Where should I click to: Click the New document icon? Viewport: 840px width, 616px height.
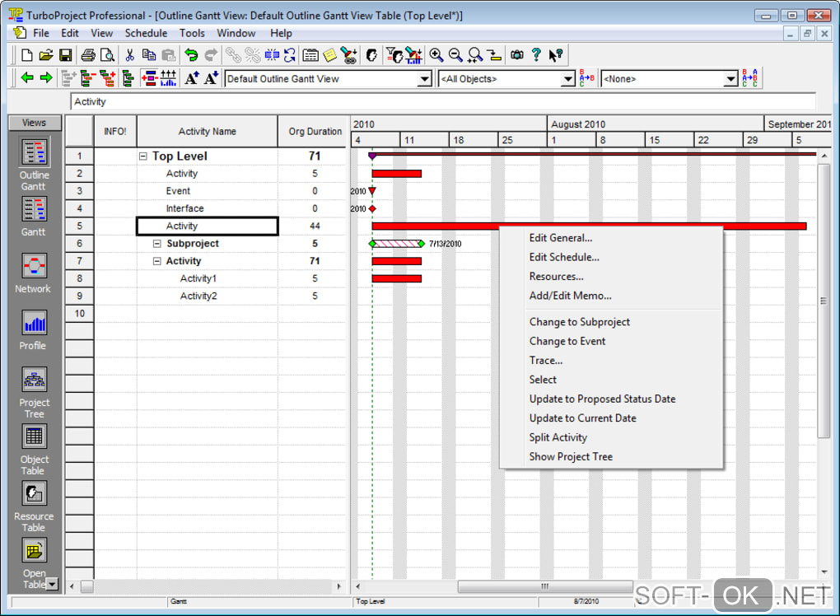26,54
